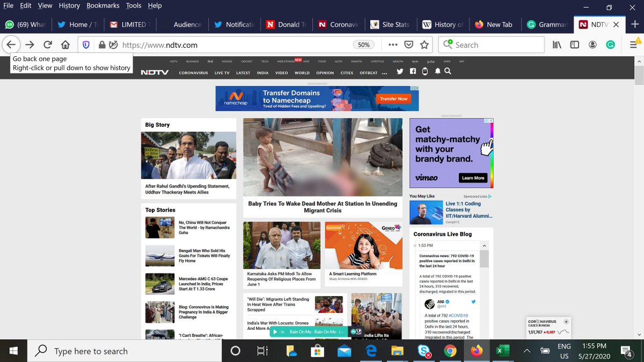The width and height of the screenshot is (644, 362).
Task: Open Baby Tries To Wake Dead Mother headline
Action: pos(323,207)
